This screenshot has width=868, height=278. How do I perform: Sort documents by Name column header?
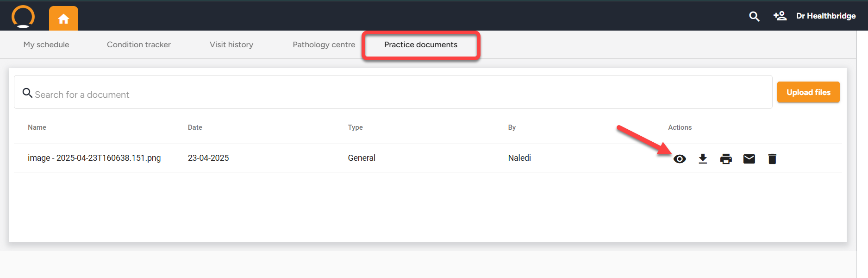tap(37, 127)
